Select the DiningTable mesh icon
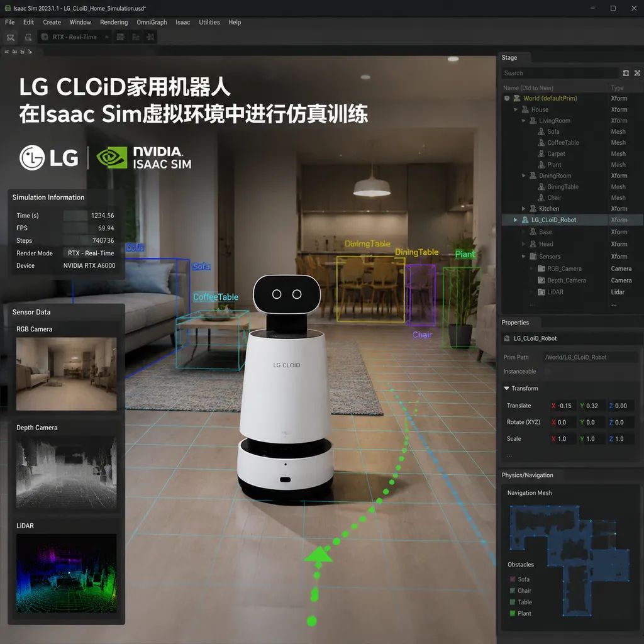The height and width of the screenshot is (644, 644). point(541,187)
